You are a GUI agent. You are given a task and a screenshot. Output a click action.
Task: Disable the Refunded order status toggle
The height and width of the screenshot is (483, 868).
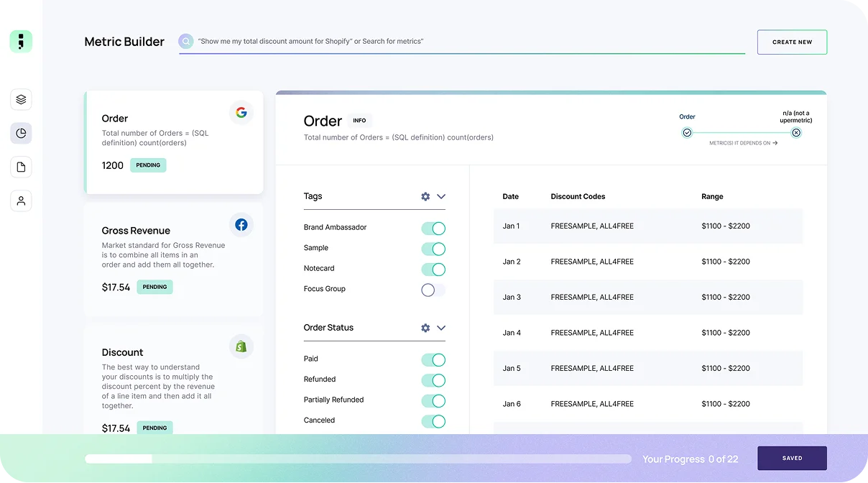tap(433, 380)
